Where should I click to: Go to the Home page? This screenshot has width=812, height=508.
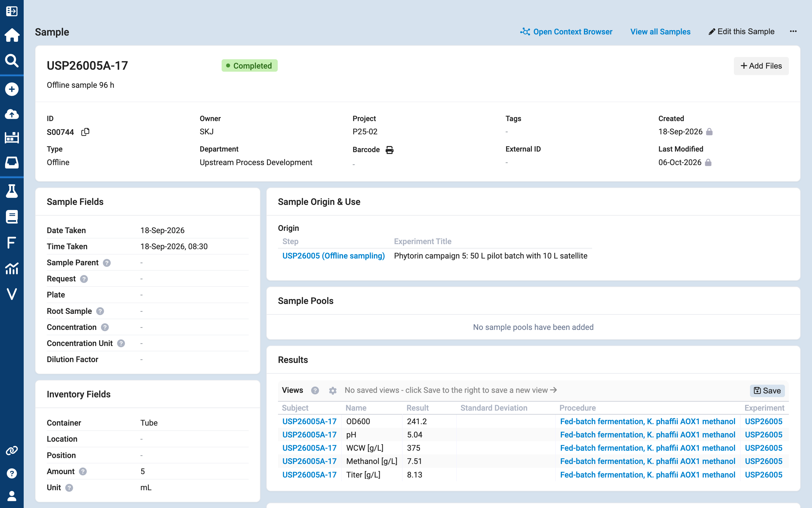[x=12, y=35]
